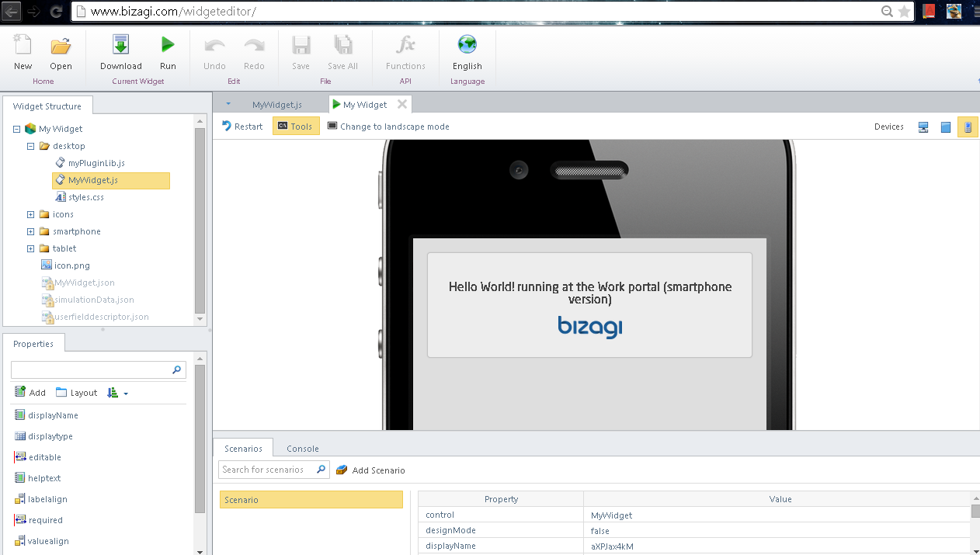Viewport: 980px width, 555px height.
Task: Select the labelalign property
Action: coord(40,499)
